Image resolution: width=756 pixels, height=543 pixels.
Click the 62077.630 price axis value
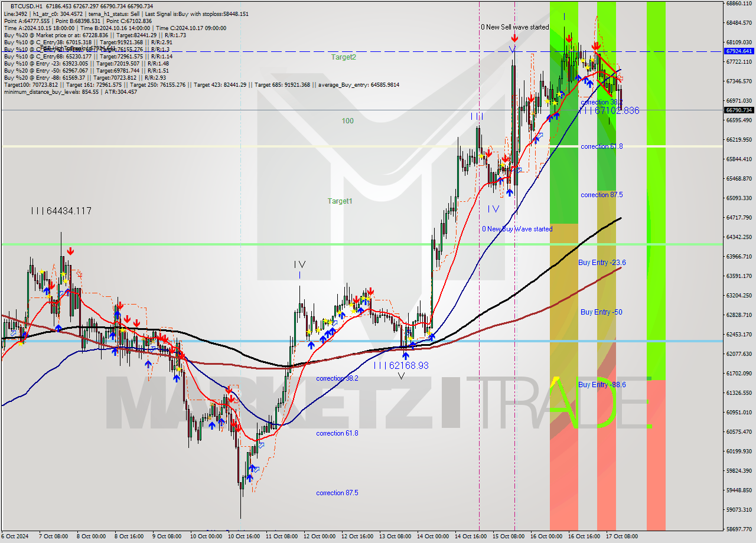739,354
